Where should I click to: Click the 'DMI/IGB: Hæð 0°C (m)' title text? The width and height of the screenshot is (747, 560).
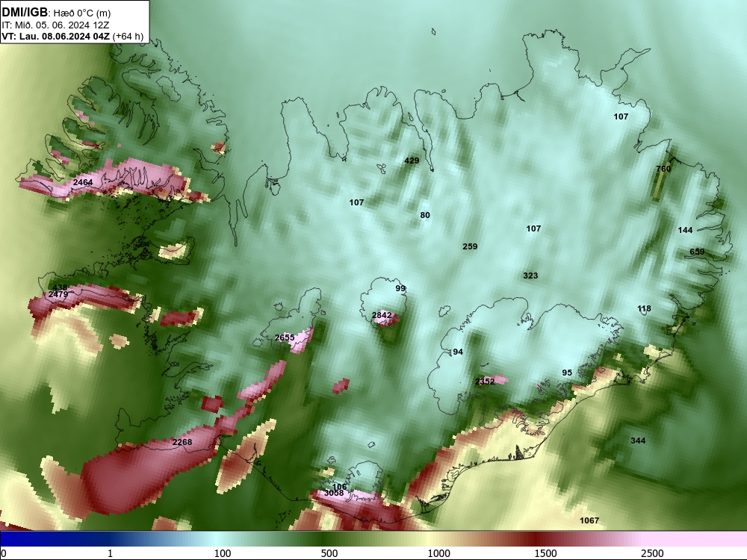pos(56,13)
